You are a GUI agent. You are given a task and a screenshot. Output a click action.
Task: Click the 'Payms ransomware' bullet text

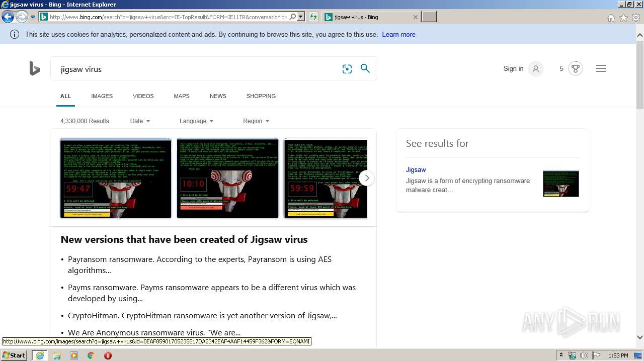tap(212, 293)
